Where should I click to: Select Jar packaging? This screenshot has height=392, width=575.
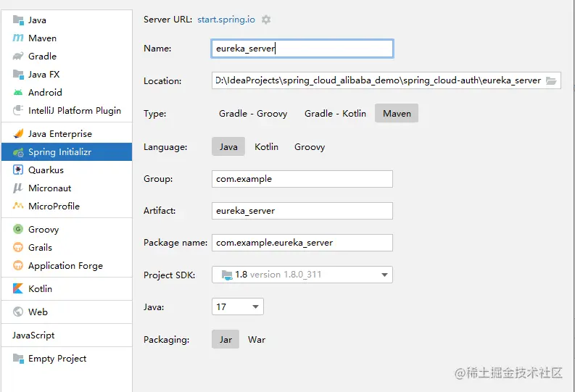pos(226,339)
